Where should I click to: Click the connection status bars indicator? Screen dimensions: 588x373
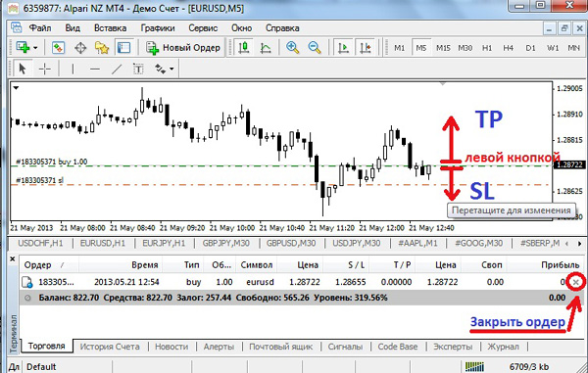point(474,366)
